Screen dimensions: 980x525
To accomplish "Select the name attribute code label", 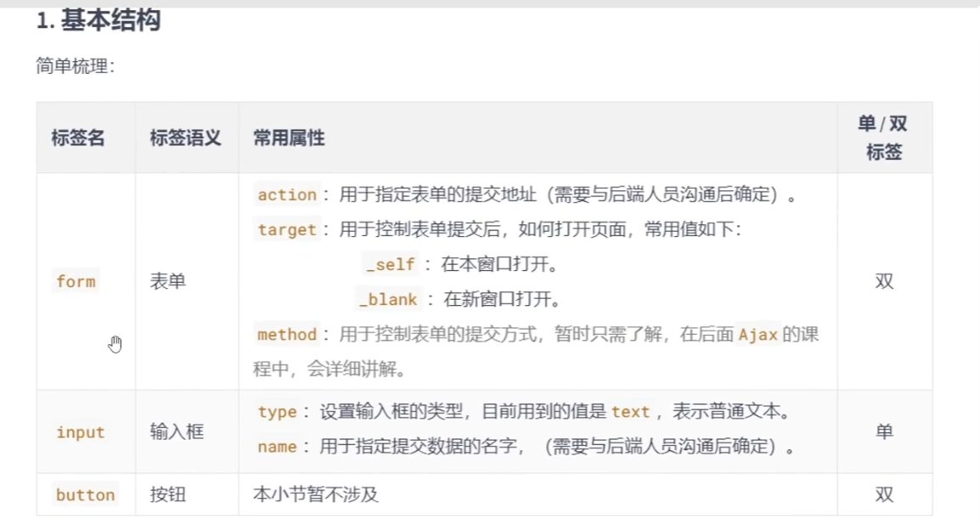I will [278, 446].
